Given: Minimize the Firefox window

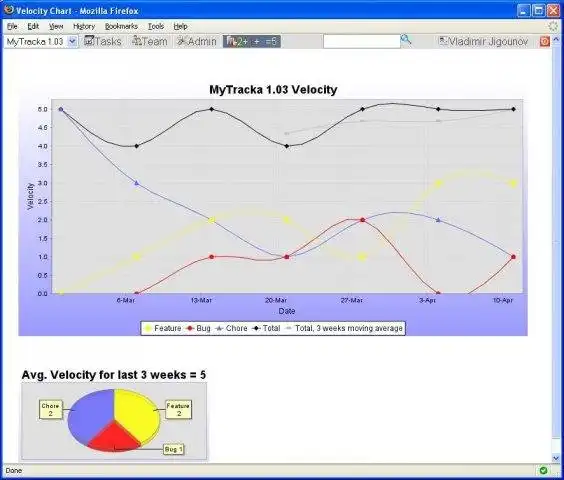Looking at the screenshot, I should [x=524, y=10].
